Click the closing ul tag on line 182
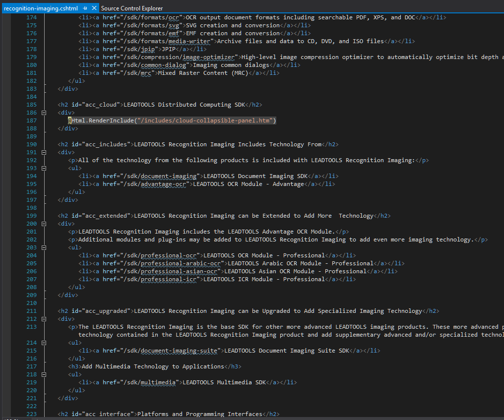Image resolution: width=504 pixels, height=420 pixels. point(76,81)
